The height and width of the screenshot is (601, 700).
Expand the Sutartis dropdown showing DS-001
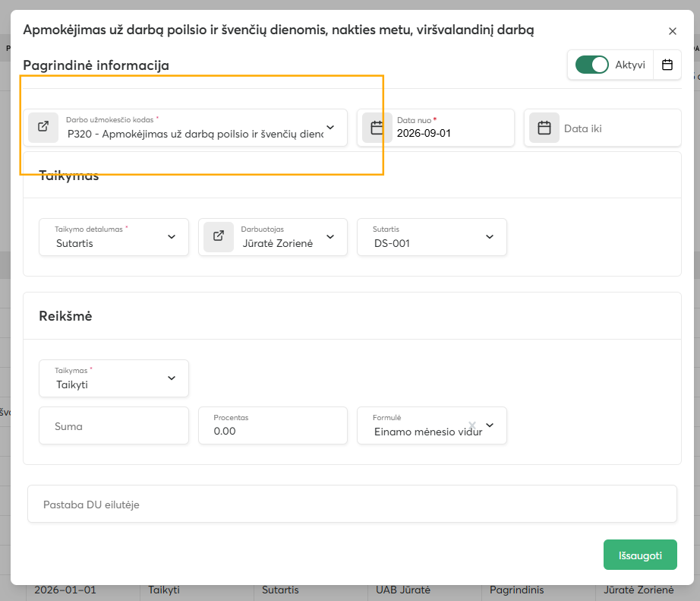[490, 237]
